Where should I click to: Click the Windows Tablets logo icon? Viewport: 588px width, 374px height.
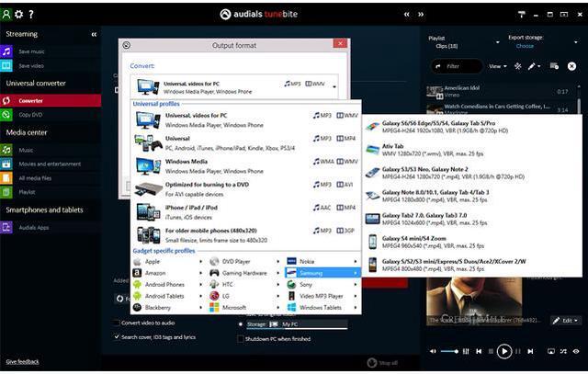[x=291, y=308]
